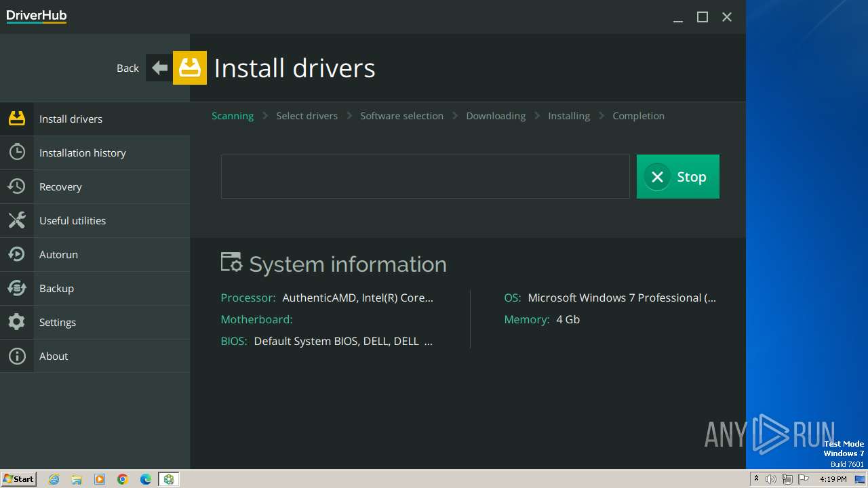The height and width of the screenshot is (488, 868).
Task: Click the network tray icon
Action: [787, 479]
